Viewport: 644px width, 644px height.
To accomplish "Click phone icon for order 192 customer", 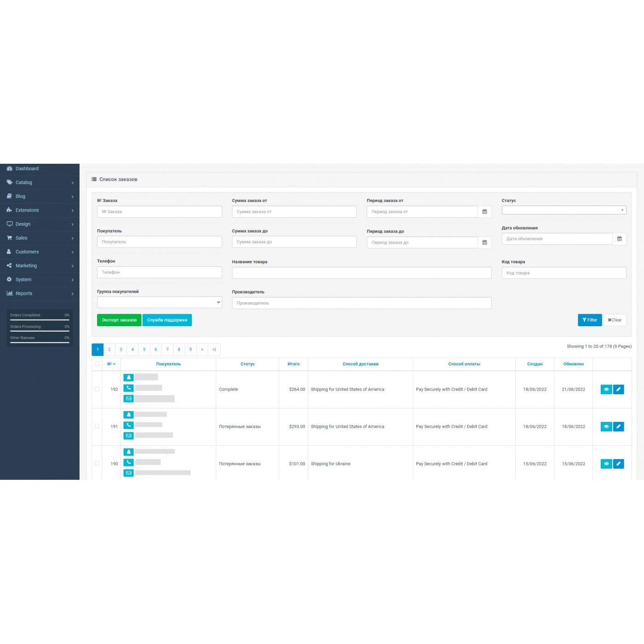I will pyautogui.click(x=129, y=388).
